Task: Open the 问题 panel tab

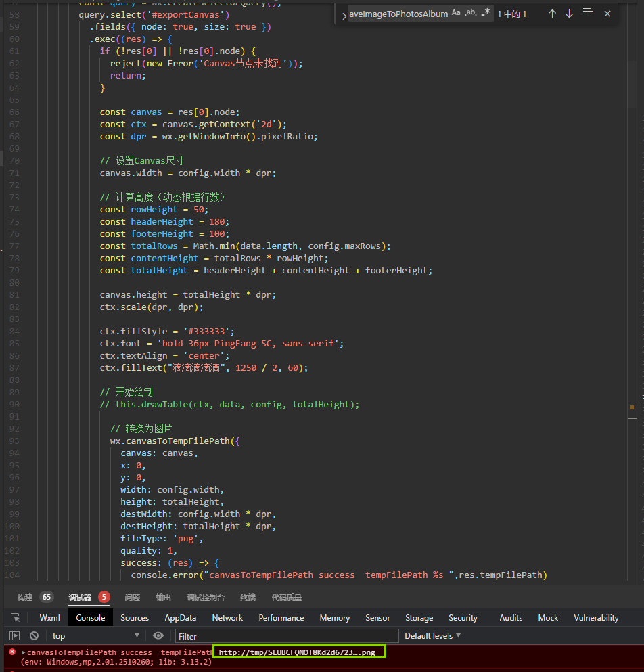Action: (x=132, y=598)
